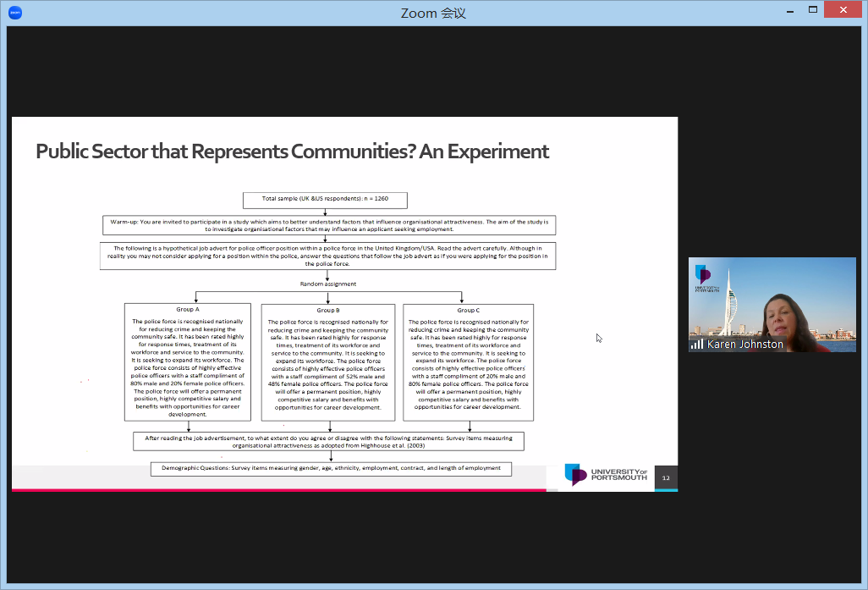This screenshot has width=868, height=590.
Task: Select Karen Johnston's video thumbnail
Action: tap(772, 305)
